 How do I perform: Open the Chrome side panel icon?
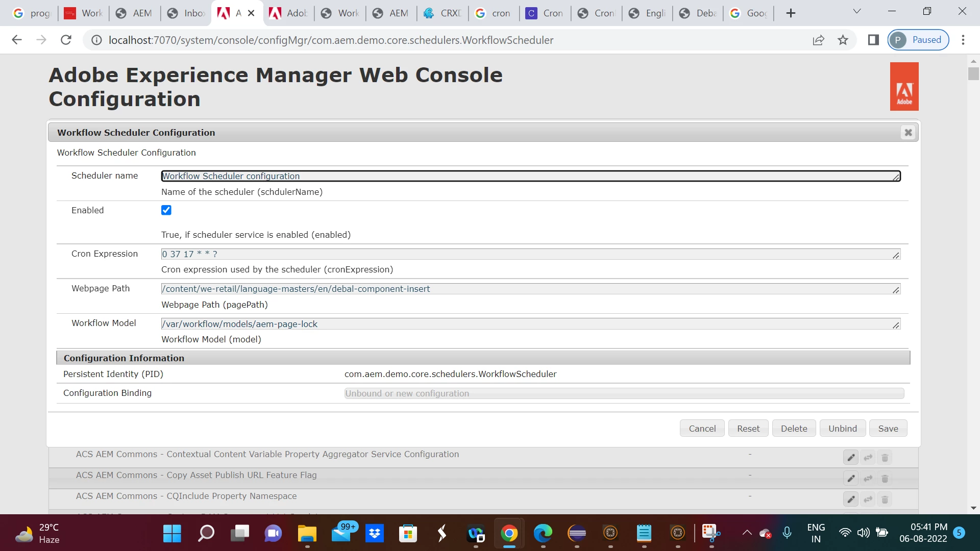[873, 40]
